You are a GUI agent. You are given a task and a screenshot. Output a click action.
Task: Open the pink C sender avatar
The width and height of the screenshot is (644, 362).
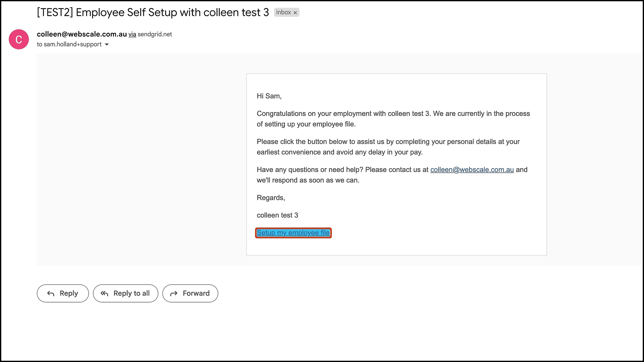coord(19,39)
